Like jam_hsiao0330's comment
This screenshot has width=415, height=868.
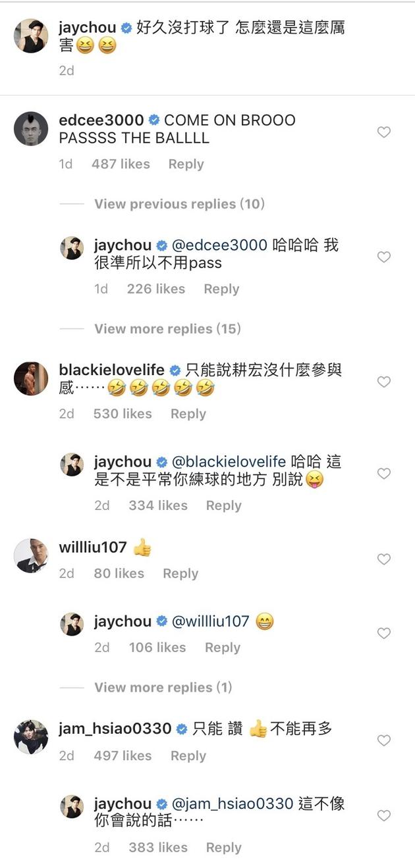pyautogui.click(x=383, y=741)
